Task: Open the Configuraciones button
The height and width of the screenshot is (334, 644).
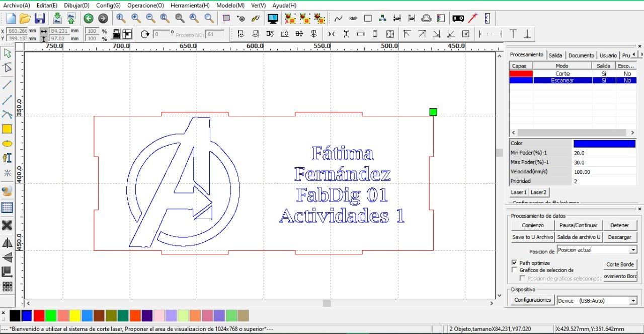Action: (532, 300)
